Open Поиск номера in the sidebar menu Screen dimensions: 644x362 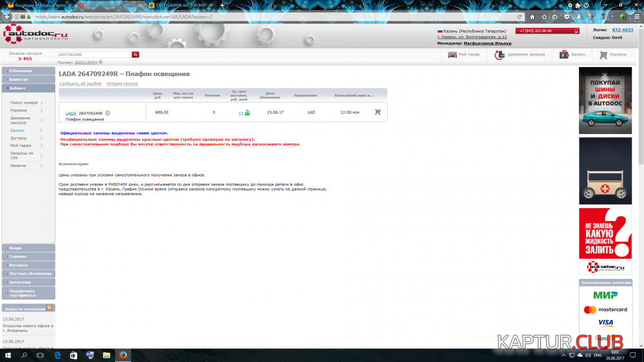[x=24, y=102]
